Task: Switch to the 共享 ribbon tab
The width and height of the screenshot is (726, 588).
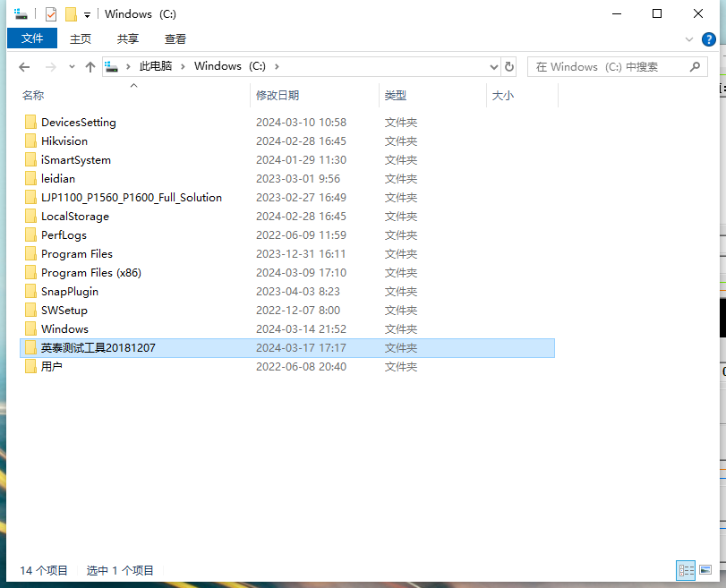Action: coord(128,38)
